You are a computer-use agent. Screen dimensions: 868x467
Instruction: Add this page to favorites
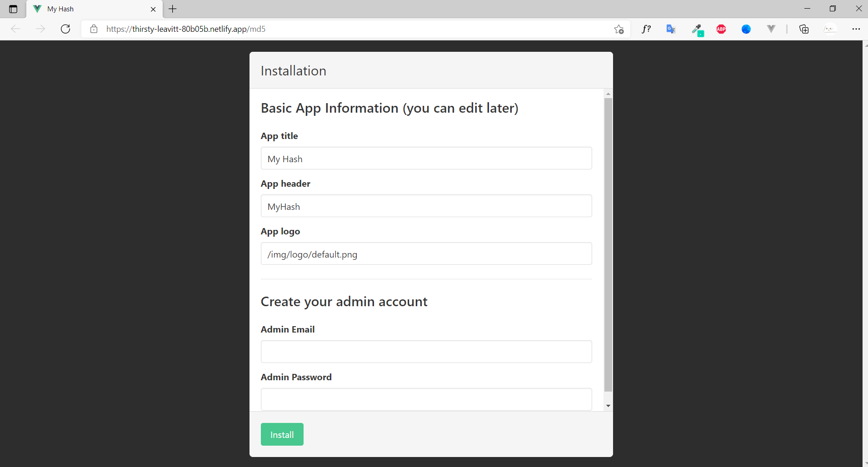619,29
